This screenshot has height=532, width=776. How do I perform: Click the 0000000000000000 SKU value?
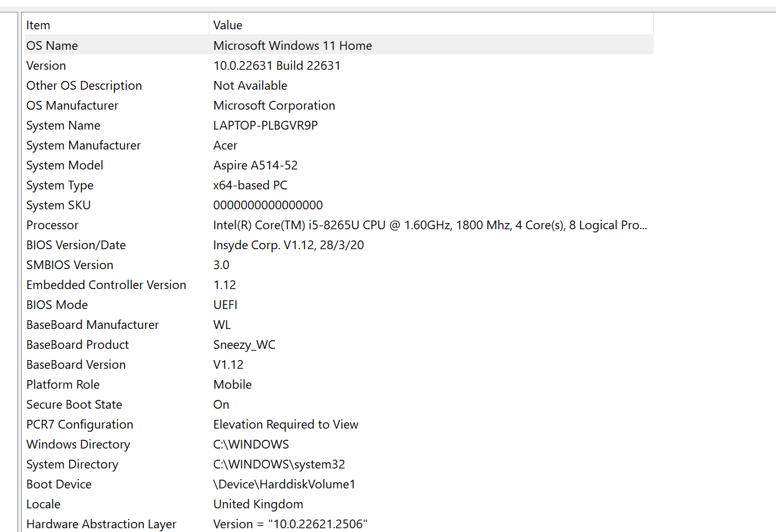tap(268, 205)
